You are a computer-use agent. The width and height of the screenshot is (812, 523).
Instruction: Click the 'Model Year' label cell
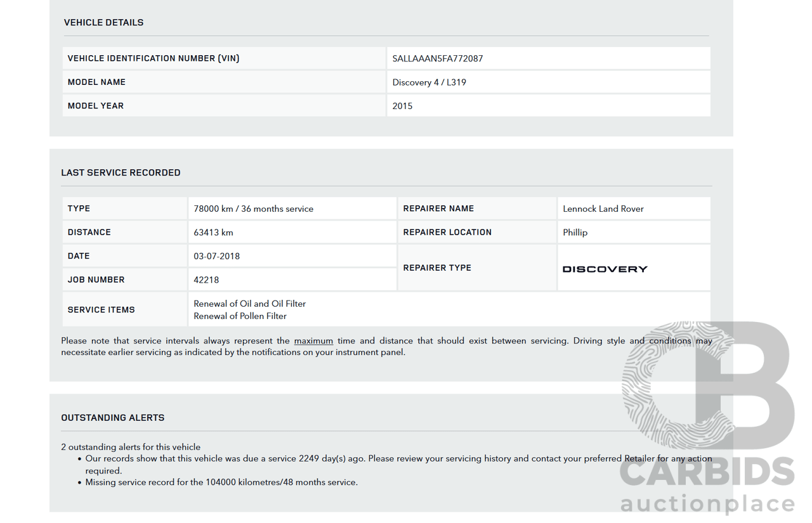click(224, 106)
